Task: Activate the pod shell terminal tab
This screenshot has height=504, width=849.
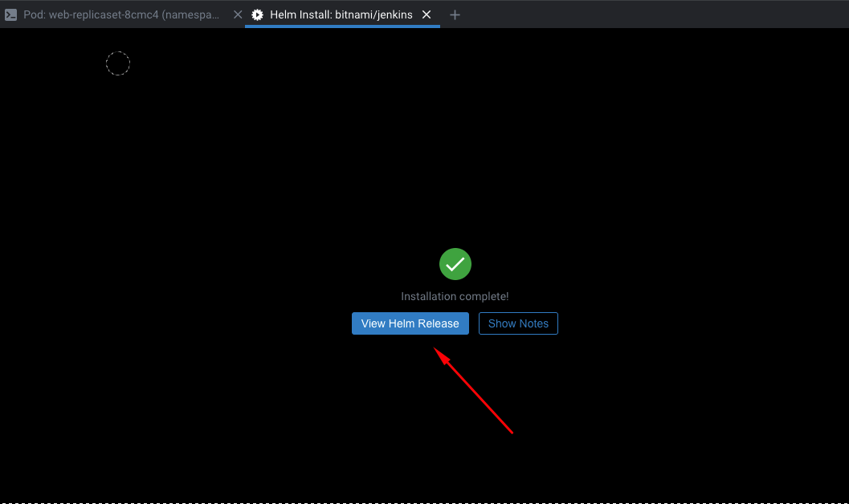Action: click(120, 14)
